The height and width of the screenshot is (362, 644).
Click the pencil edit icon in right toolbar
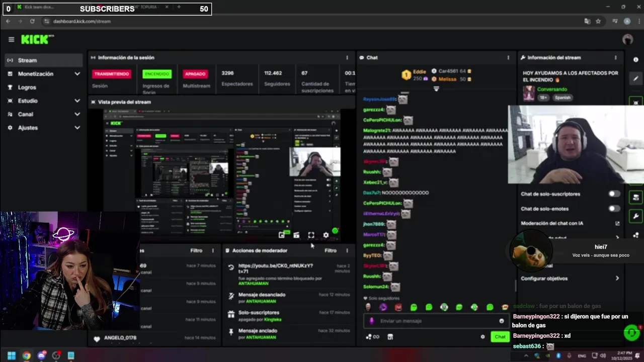[x=636, y=78]
